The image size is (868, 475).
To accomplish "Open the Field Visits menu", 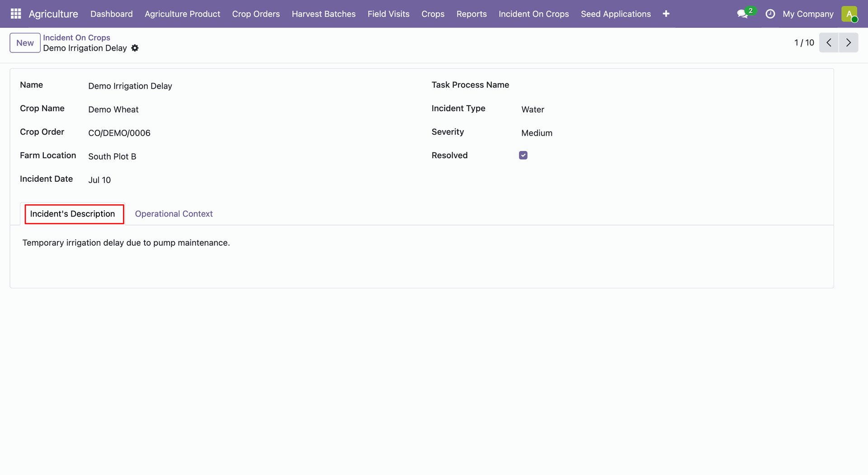I will click(388, 14).
